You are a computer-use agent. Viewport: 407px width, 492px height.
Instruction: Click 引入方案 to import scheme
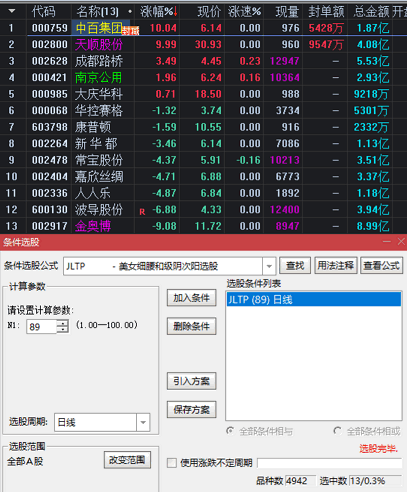(x=191, y=381)
